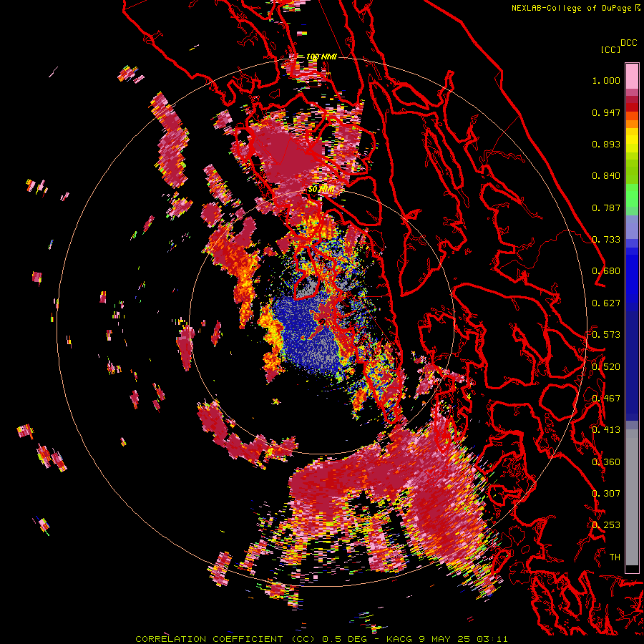644x644 pixels.
Task: Click the 100 NMI range ring label
Action: click(x=321, y=57)
